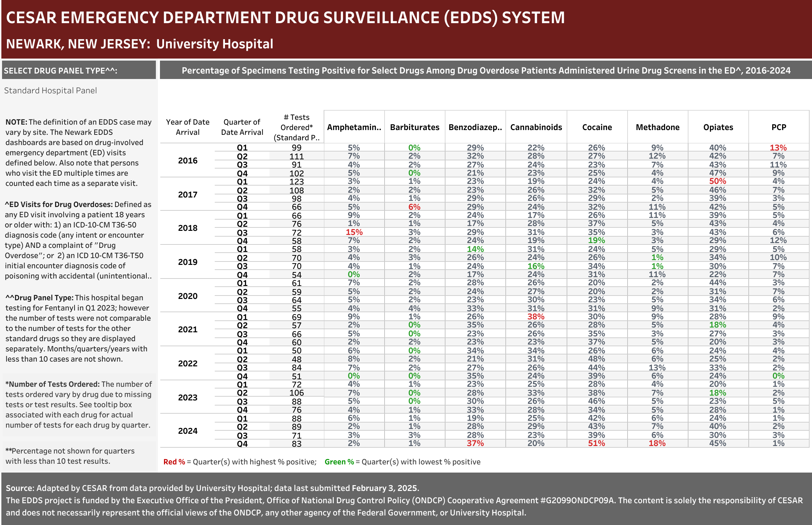Image resolution: width=812 pixels, height=525 pixels.
Task: Click the Methadone column header
Action: point(657,127)
